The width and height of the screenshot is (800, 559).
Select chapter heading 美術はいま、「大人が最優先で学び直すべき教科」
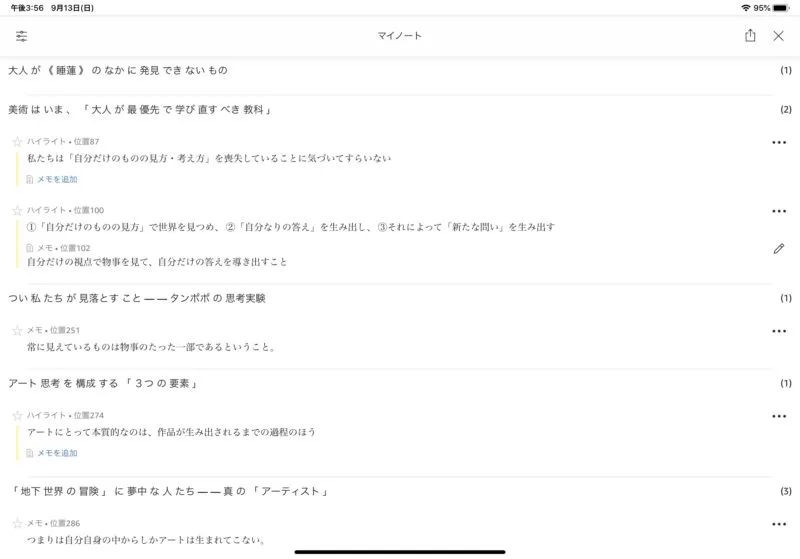(139, 110)
